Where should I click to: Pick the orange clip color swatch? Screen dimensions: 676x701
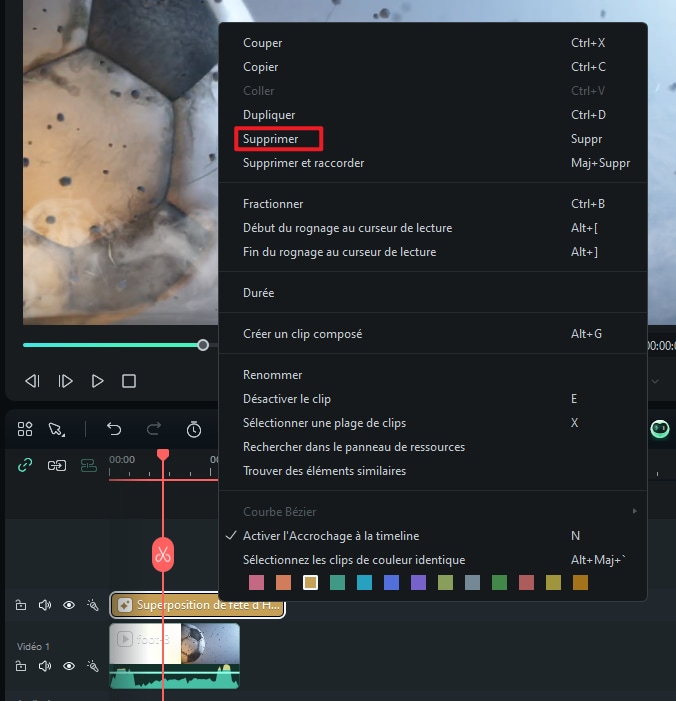tap(283, 583)
